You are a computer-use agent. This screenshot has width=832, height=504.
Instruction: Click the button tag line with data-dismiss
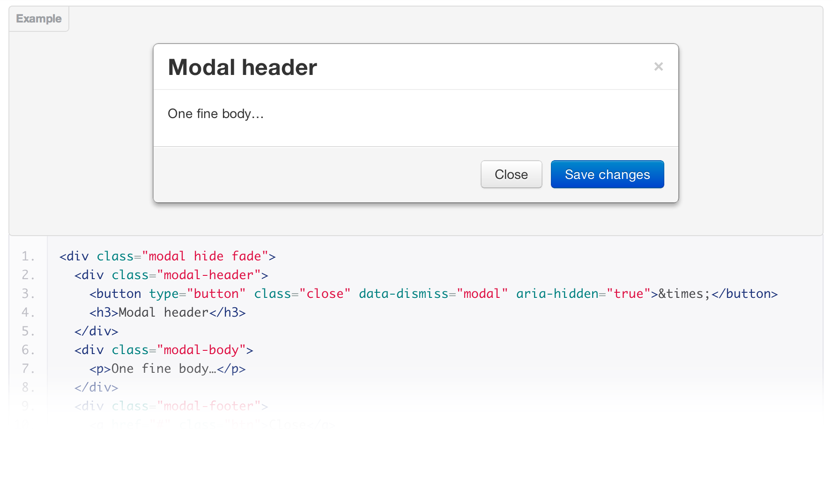tap(433, 294)
